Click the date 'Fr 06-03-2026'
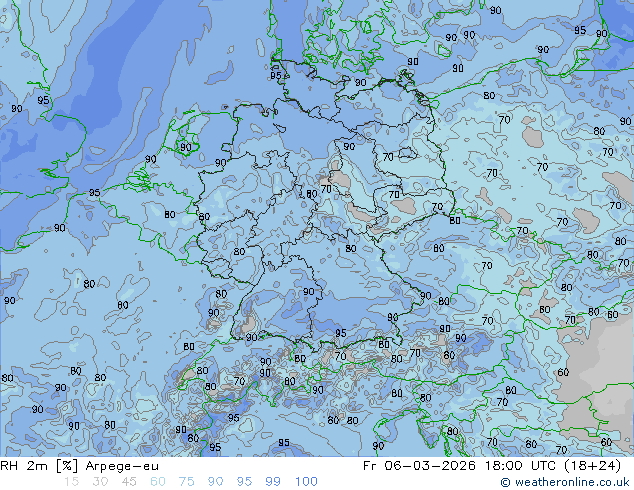 [x=419, y=466]
